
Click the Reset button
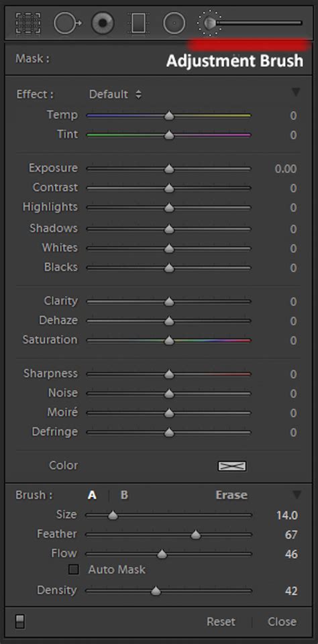coord(221,621)
